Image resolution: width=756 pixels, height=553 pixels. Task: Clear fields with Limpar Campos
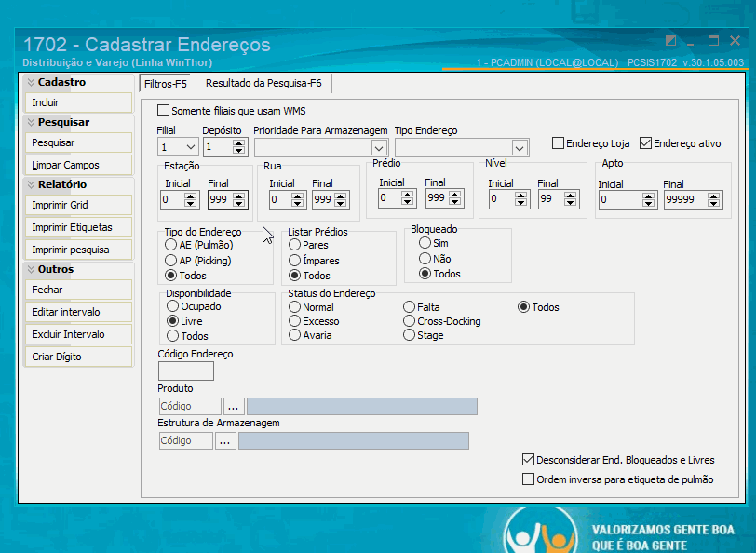click(78, 165)
